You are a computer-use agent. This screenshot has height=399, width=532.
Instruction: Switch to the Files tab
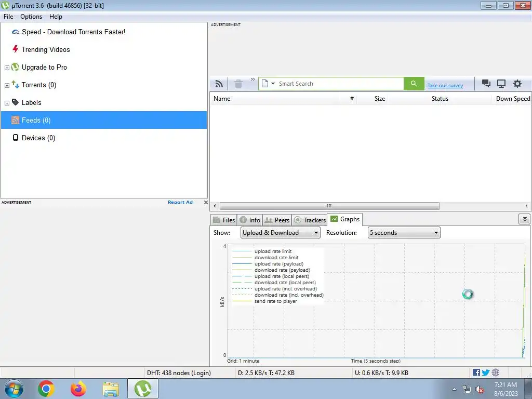click(x=223, y=220)
